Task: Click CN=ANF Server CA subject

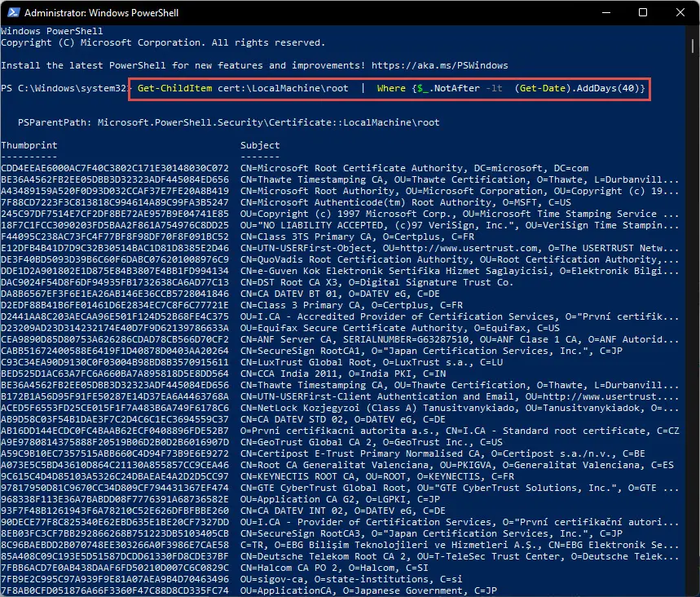Action: pyautogui.click(x=460, y=339)
